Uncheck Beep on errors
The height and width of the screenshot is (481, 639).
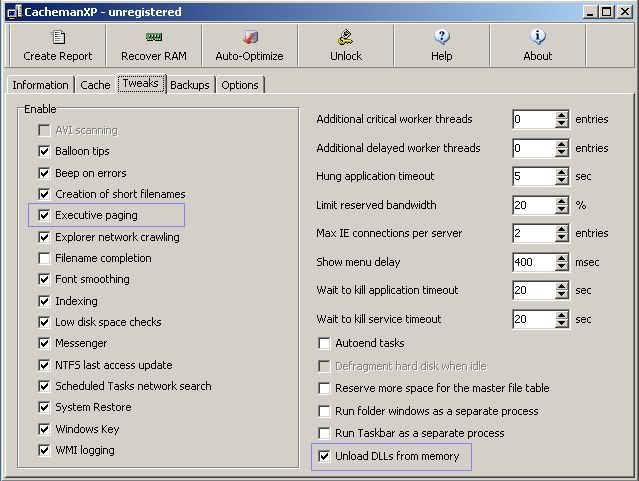click(44, 173)
